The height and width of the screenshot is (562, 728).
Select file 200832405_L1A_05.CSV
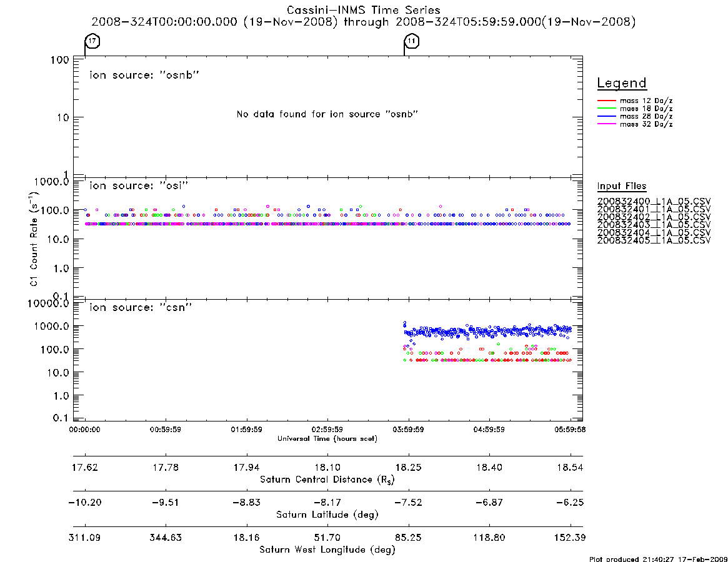654,240
